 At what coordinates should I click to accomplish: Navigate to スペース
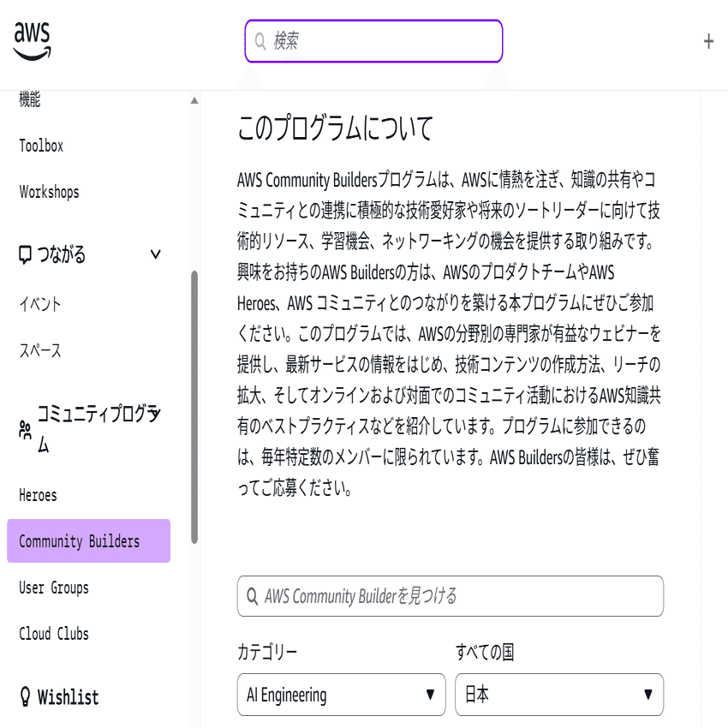click(x=38, y=350)
